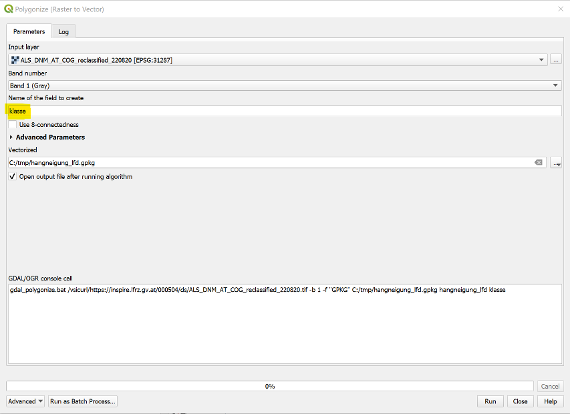Uncheck Open output file after running algorithm
The height and width of the screenshot is (414, 570).
tap(13, 176)
